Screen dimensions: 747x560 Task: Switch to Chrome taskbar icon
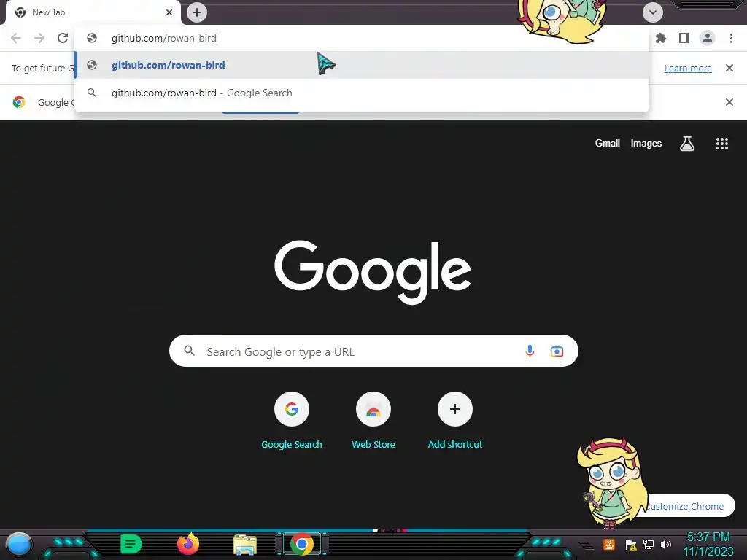pos(301,544)
